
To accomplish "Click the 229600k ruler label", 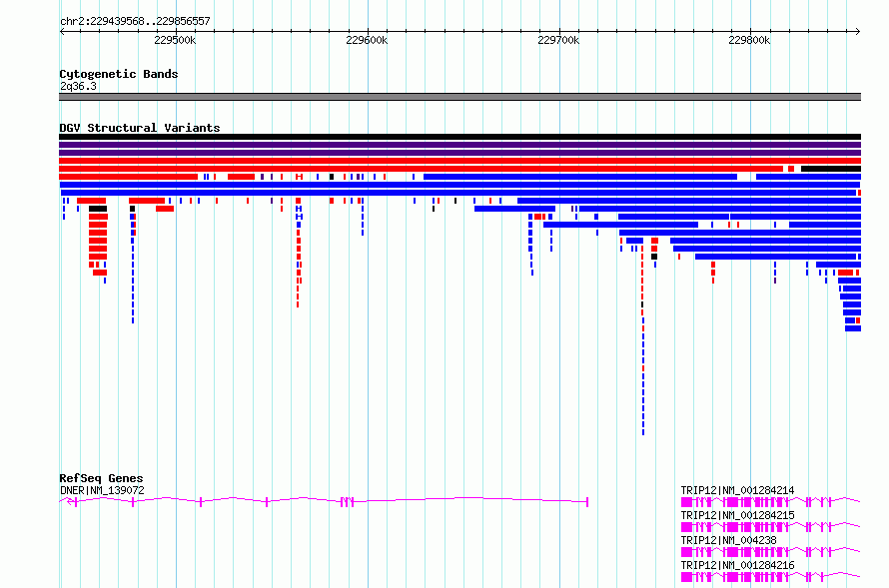I will (367, 40).
